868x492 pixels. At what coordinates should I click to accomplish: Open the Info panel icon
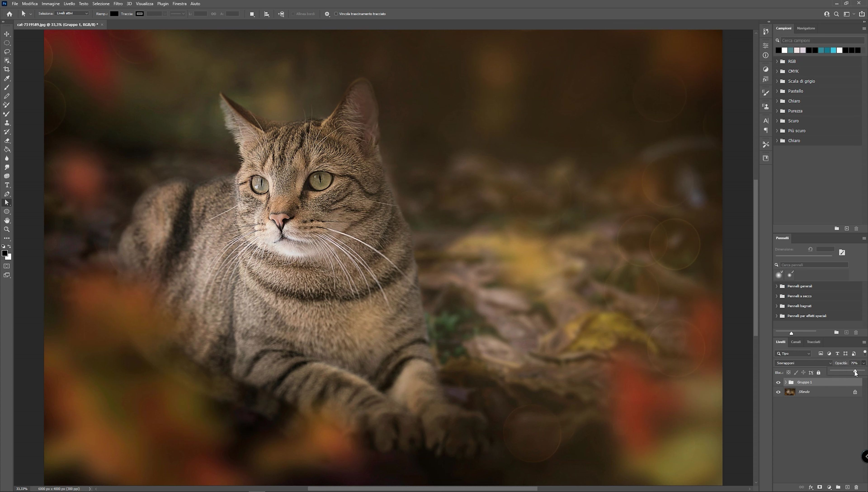(x=766, y=55)
